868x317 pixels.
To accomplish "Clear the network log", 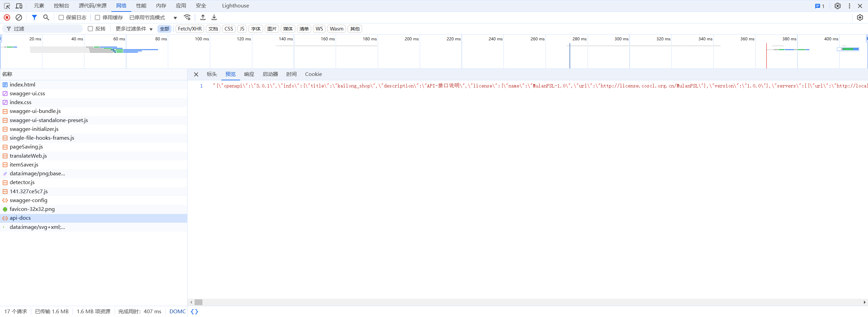I will point(19,18).
